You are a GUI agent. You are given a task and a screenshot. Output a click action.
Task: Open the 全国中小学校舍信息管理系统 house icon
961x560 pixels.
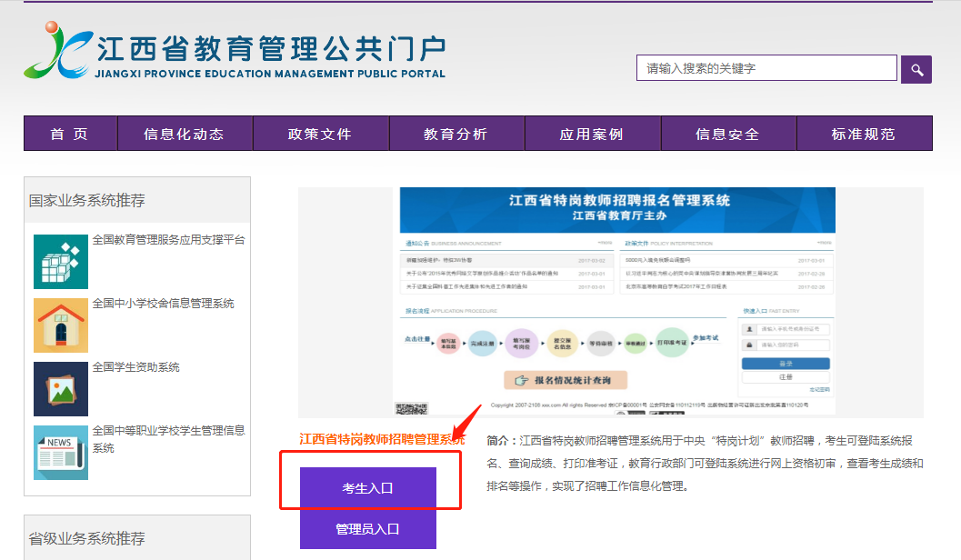click(x=61, y=325)
